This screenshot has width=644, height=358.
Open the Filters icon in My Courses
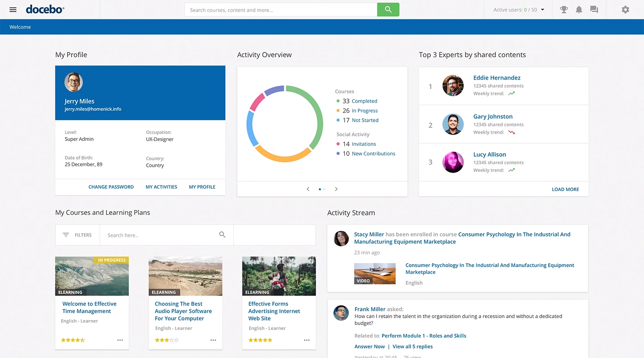[x=66, y=235]
